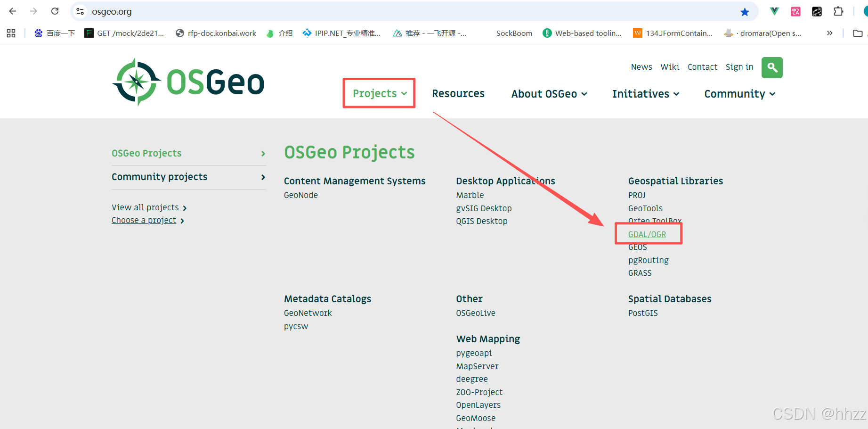Viewport: 868px width, 429px height.
Task: Open the GeoTools library link
Action: pos(645,208)
